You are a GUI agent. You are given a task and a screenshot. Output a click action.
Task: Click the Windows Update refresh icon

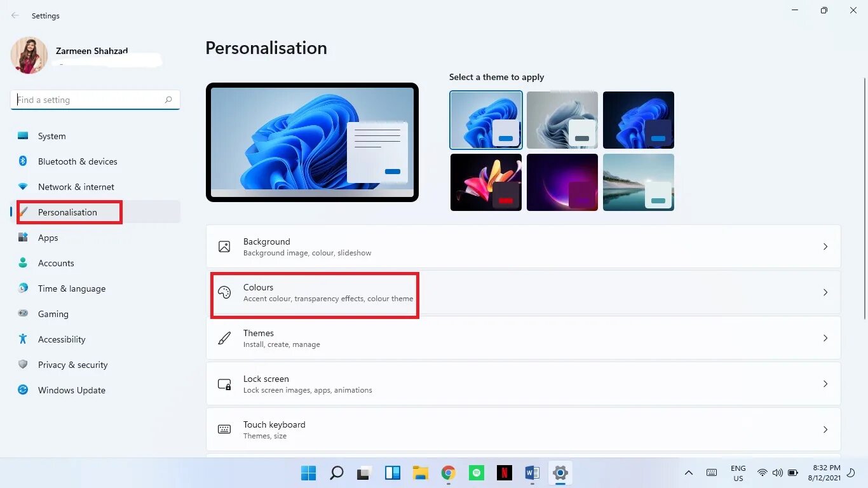pos(23,390)
